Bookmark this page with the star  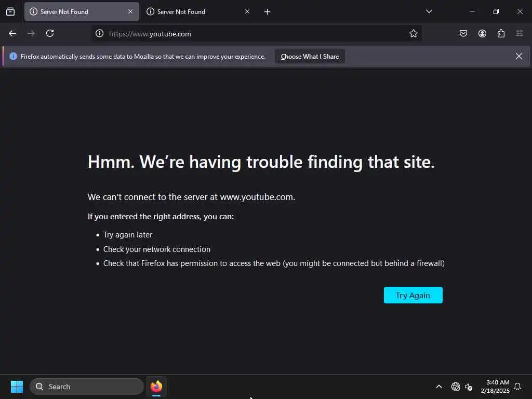[413, 33]
